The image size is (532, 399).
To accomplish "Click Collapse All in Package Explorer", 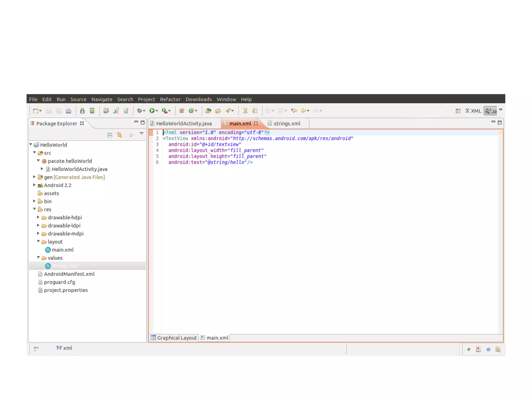I will pyautogui.click(x=110, y=135).
